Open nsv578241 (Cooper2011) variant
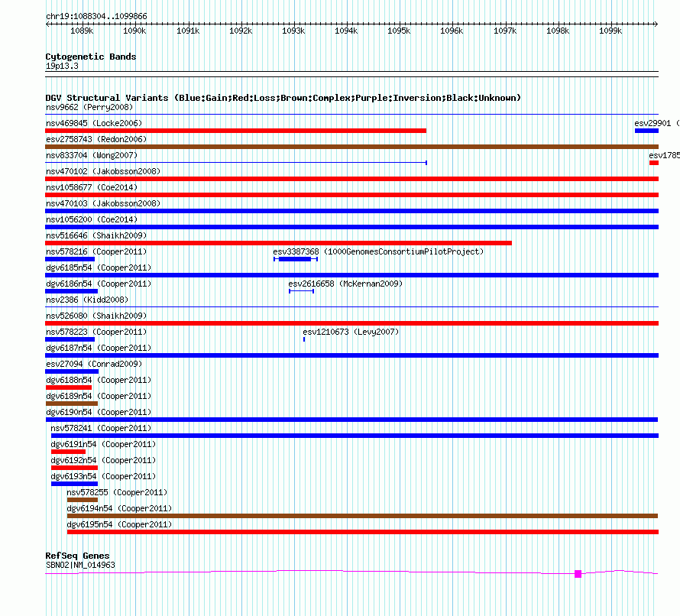Screen dimensions: 680x616 click(101, 428)
